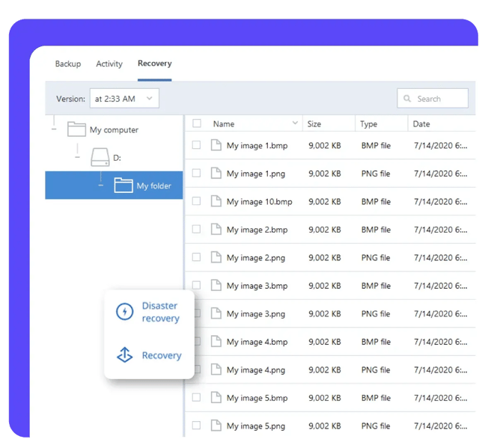The image size is (485, 448).
Task: Open the Activity tab
Action: [109, 64]
